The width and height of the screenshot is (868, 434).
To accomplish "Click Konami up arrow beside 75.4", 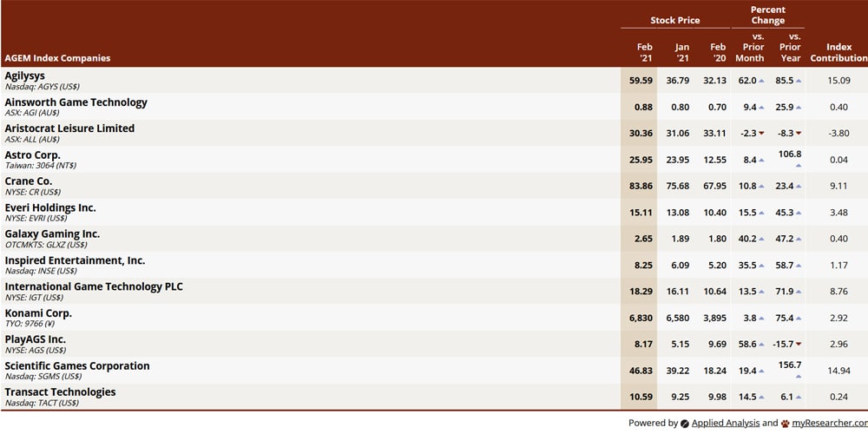I will pos(799,319).
